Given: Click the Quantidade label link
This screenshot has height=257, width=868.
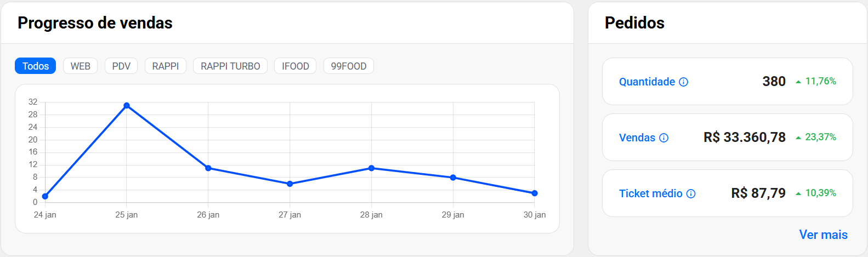Looking at the screenshot, I should [x=647, y=82].
